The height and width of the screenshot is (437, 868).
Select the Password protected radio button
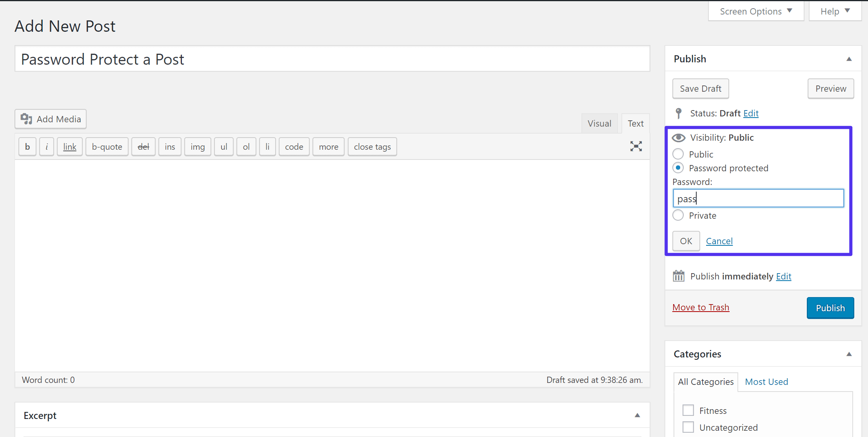pyautogui.click(x=679, y=167)
